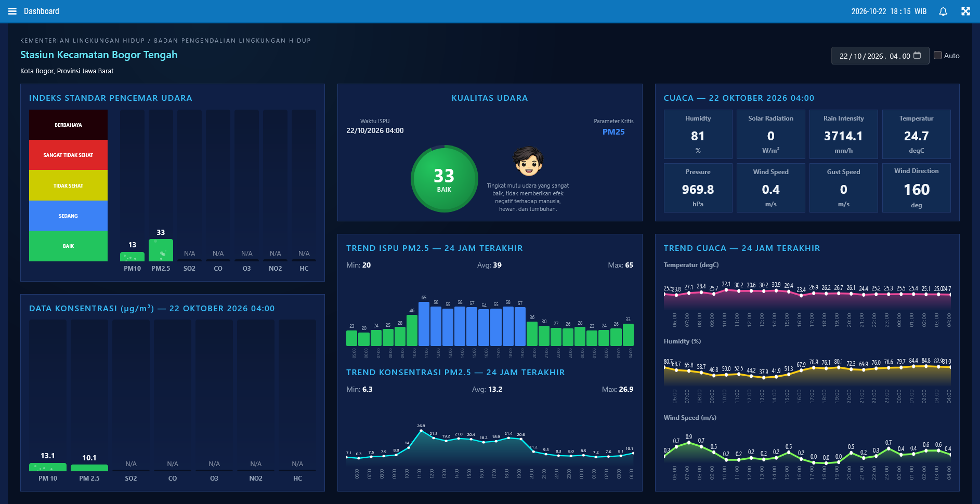The width and height of the screenshot is (980, 504).
Task: Click the Wind Speed (m/s) chart heading
Action: click(x=690, y=418)
